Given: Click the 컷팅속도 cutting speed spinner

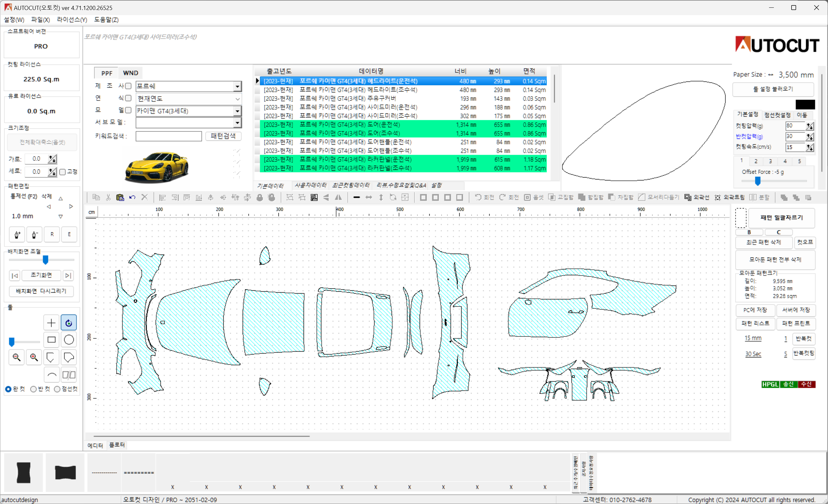Looking at the screenshot, I should tap(810, 147).
